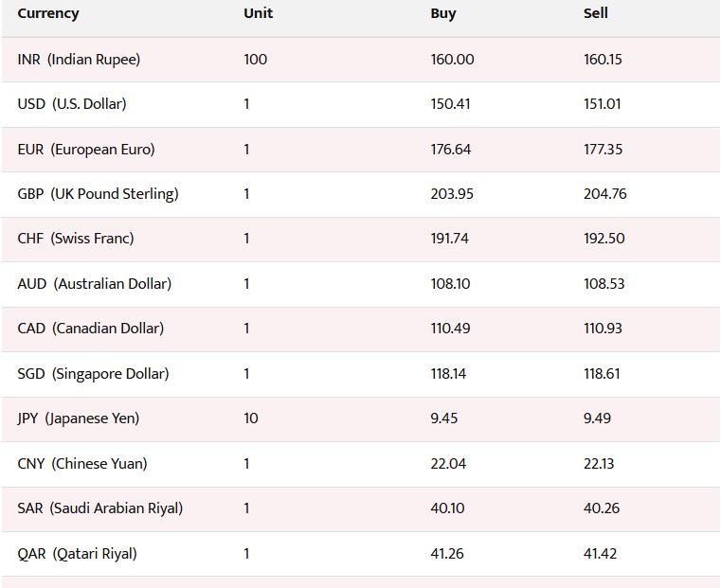Click the EUR (European Euro) label
Viewport: 721px width, 588px height.
point(86,150)
